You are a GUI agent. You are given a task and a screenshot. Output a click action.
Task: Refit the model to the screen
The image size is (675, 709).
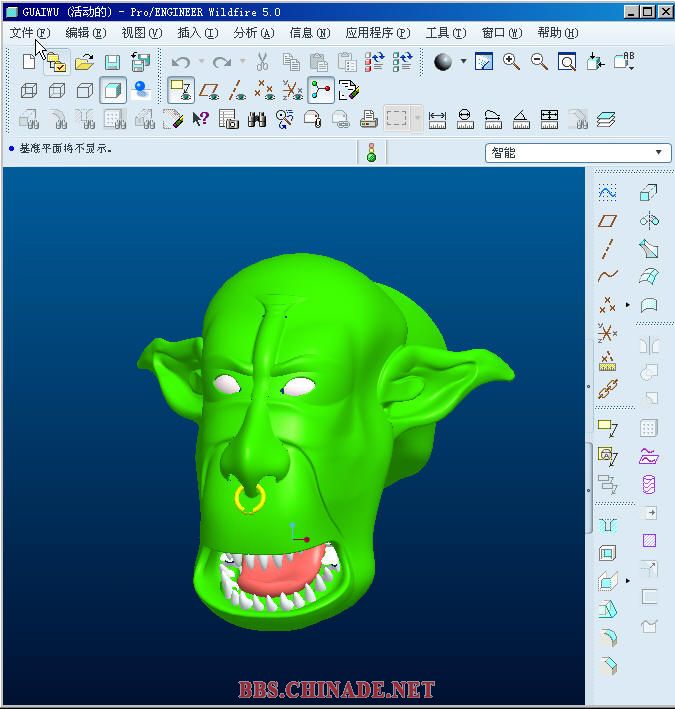[567, 62]
